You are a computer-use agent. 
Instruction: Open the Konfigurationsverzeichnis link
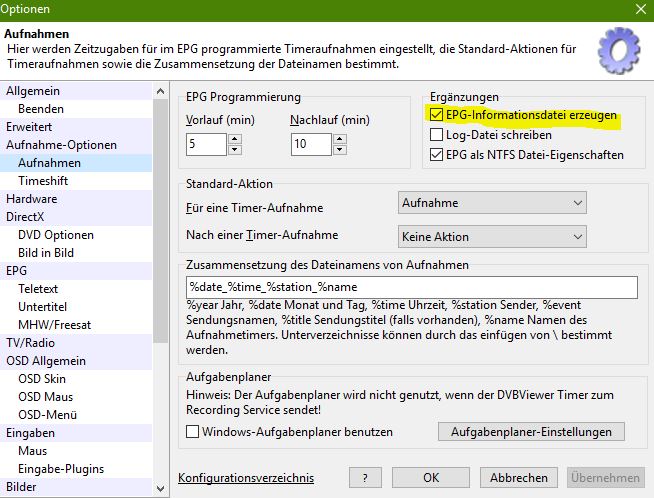pos(245,478)
